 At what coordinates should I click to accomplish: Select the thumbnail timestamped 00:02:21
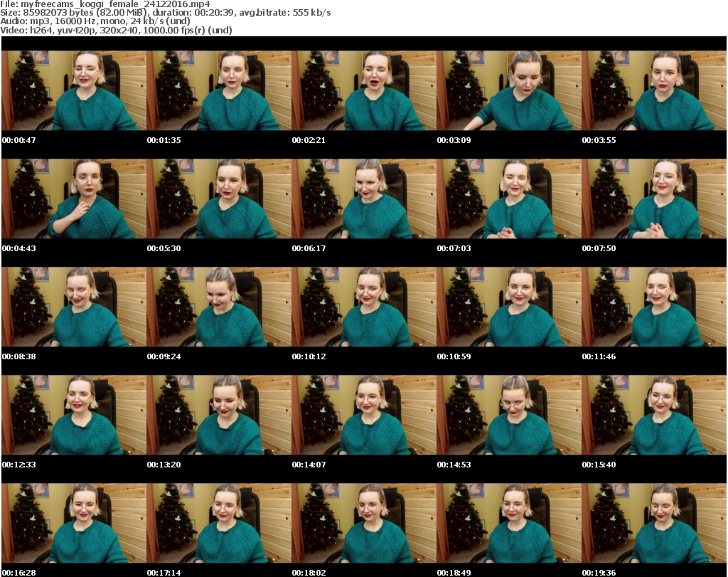[x=364, y=90]
